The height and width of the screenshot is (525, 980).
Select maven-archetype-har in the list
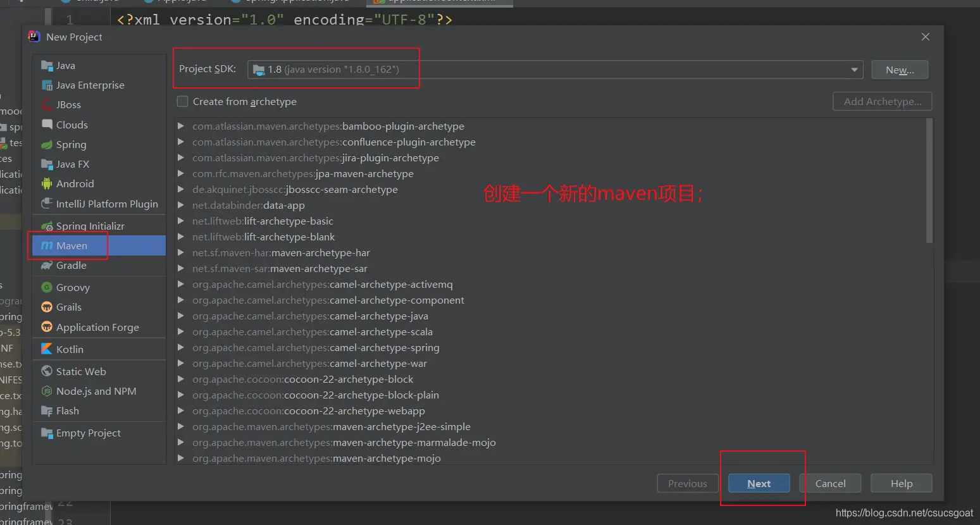click(x=281, y=252)
